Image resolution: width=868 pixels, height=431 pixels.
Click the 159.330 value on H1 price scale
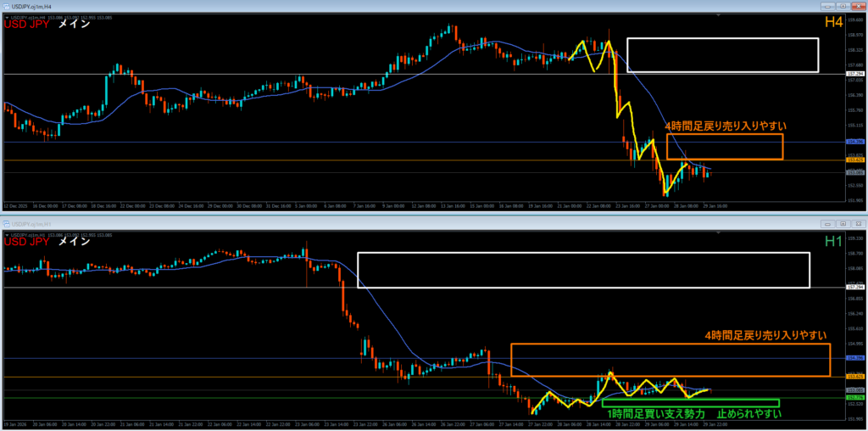(854, 238)
